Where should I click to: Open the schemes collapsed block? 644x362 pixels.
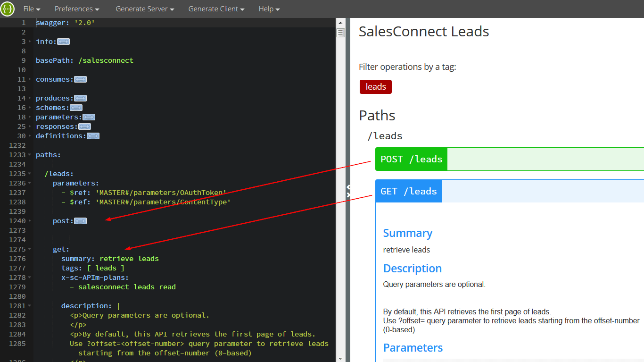click(76, 107)
